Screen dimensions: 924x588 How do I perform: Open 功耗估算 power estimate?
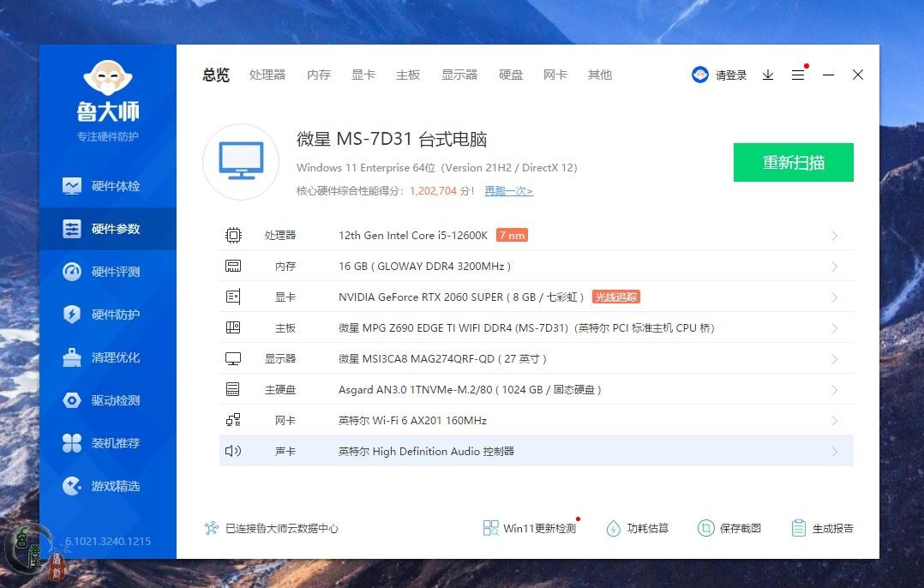click(x=637, y=528)
